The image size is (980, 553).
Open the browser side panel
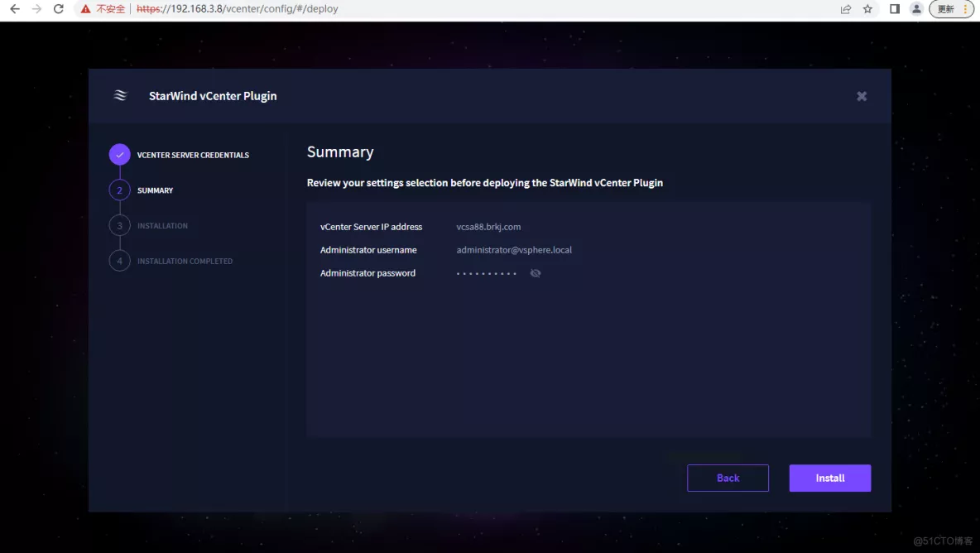pyautogui.click(x=895, y=9)
